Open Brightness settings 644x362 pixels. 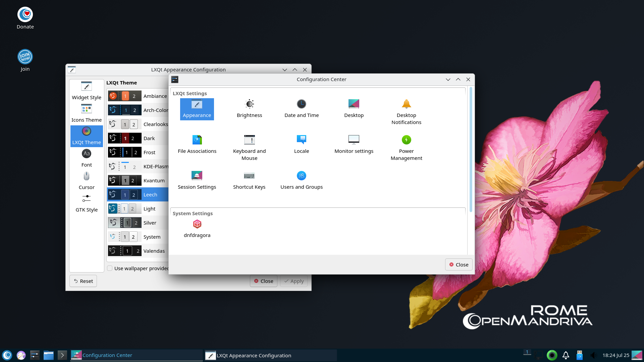249,109
